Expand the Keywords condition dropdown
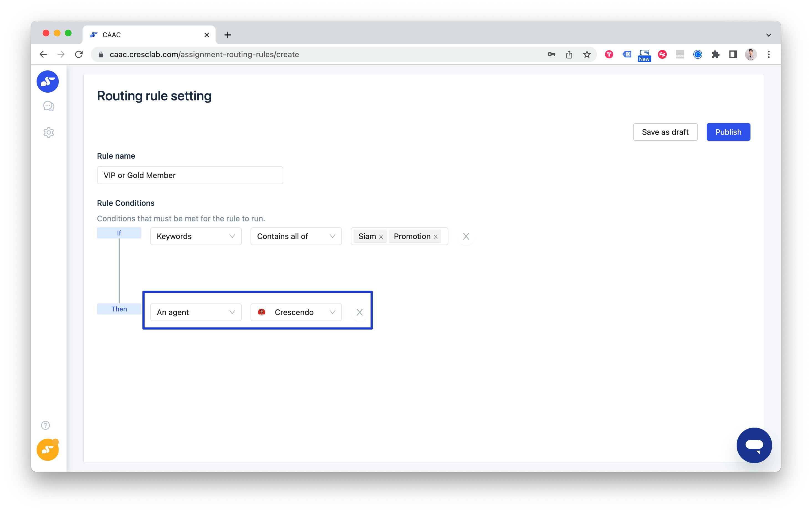This screenshot has width=812, height=513. click(x=196, y=236)
